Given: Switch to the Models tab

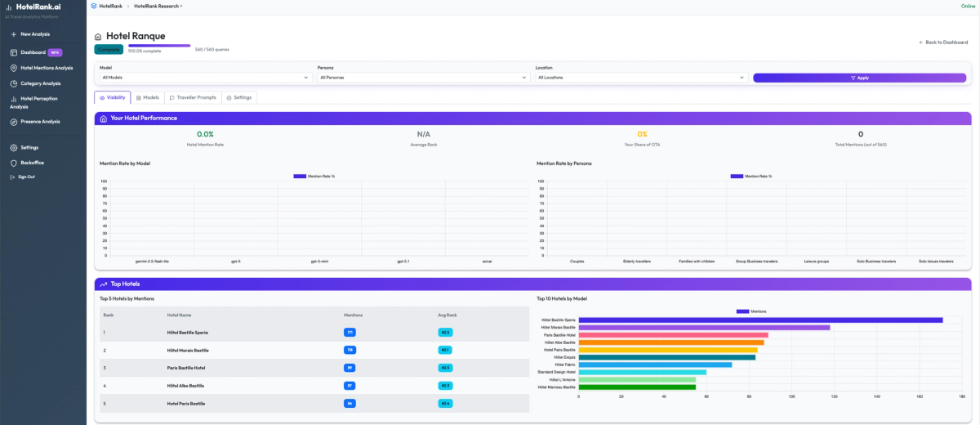Looking at the screenshot, I should point(148,97).
